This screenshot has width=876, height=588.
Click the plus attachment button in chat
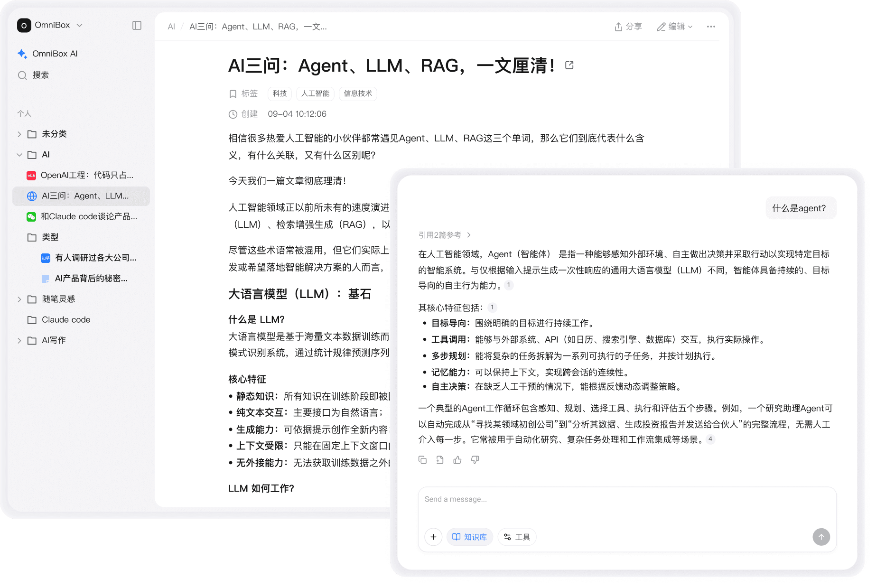coord(433,537)
